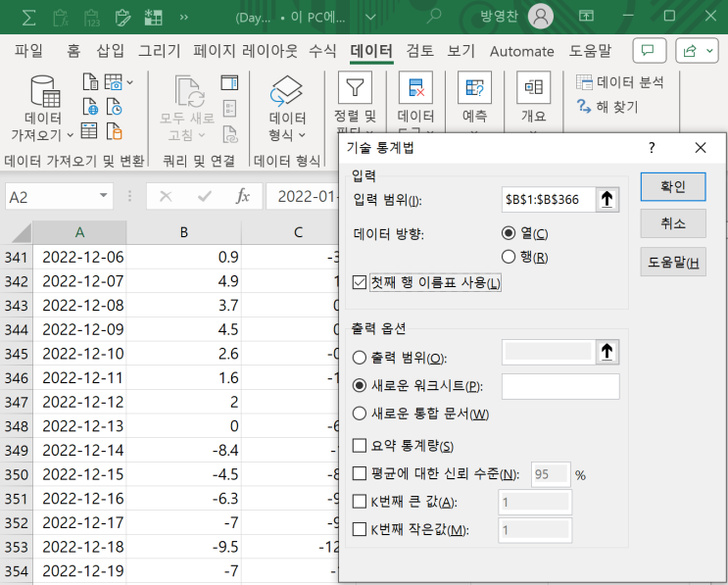Image resolution: width=728 pixels, height=585 pixels.
Task: Toggle 첫째 행 이름표 사용 checkbox
Action: [x=360, y=283]
